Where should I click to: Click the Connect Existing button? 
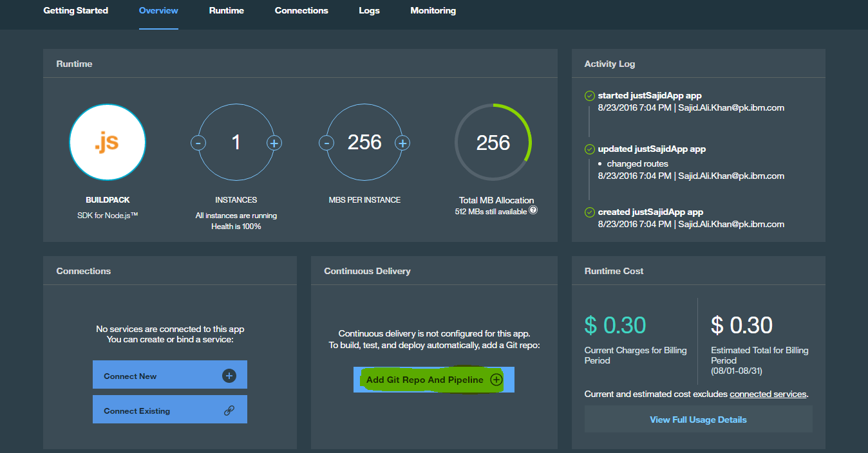(170, 409)
